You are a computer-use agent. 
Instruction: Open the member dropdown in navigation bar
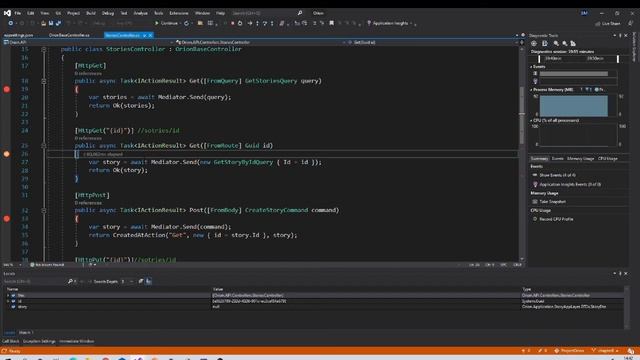432,42
